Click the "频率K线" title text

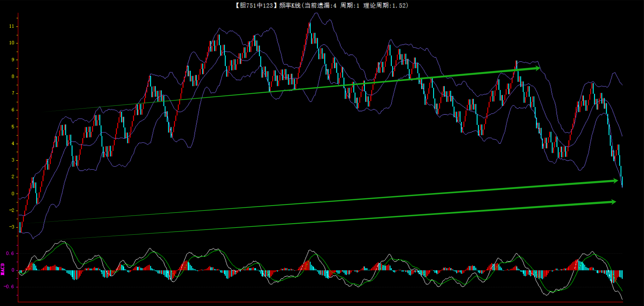pyautogui.click(x=290, y=5)
